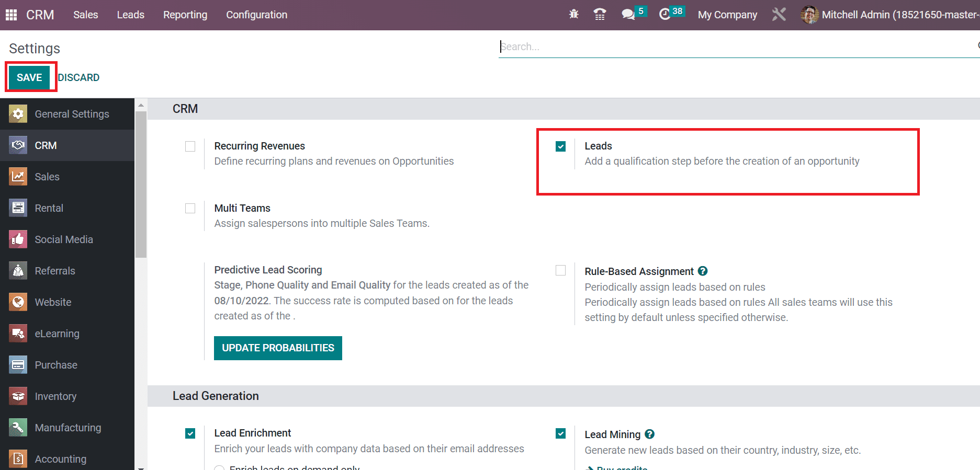Image resolution: width=980 pixels, height=470 pixels.
Task: Click the Stage, Phone Quality fields link
Action: click(302, 285)
